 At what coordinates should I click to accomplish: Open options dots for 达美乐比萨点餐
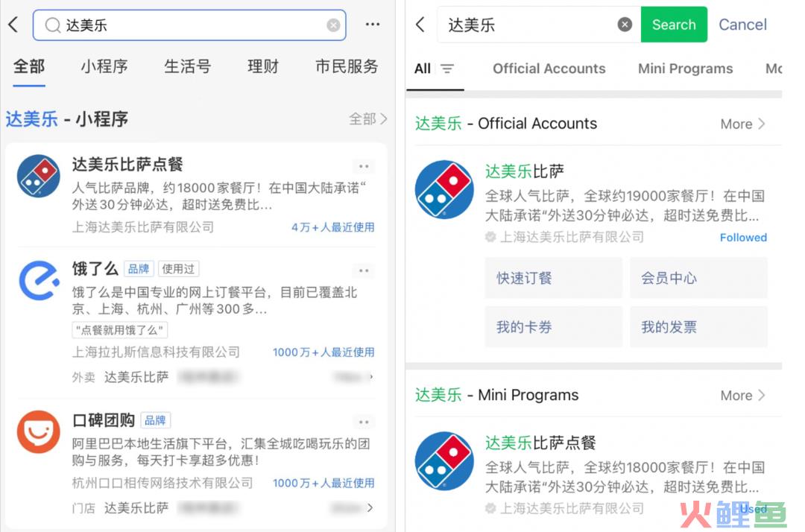(x=364, y=166)
